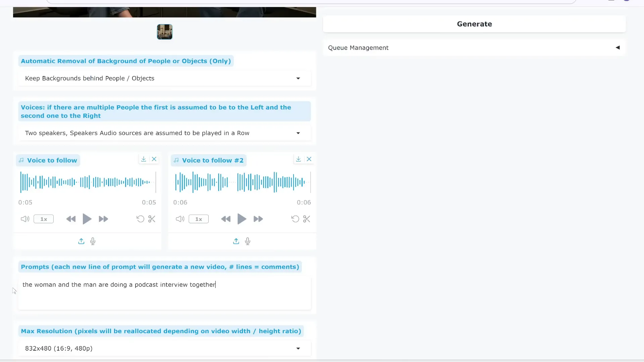The width and height of the screenshot is (644, 362).
Task: Record microphone for Voice to follow #2
Action: [x=248, y=241]
